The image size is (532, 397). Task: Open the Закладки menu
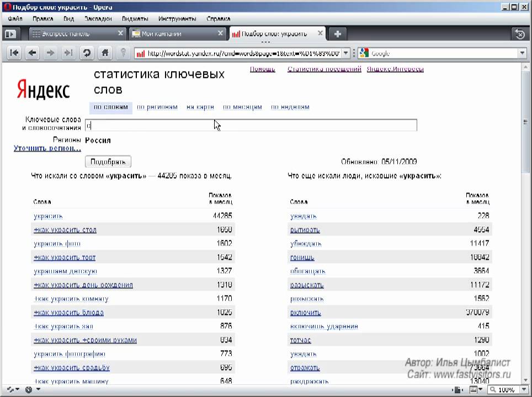(98, 18)
